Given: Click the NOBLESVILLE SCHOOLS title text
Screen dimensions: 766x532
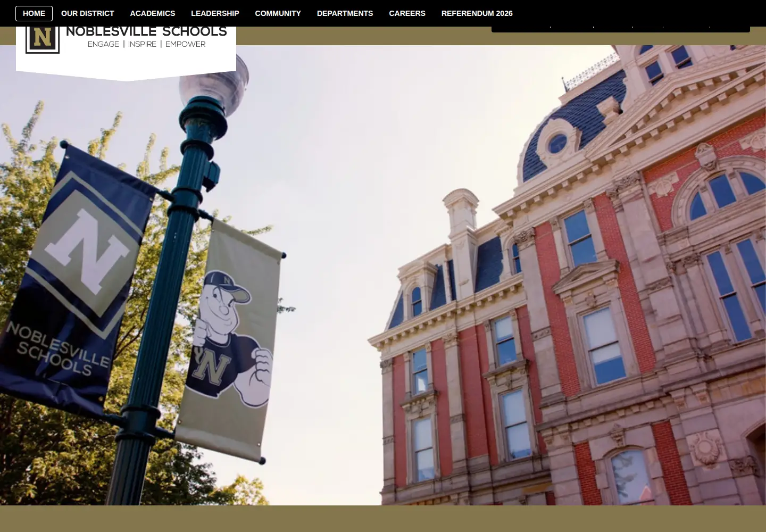Looking at the screenshot, I should point(146,32).
